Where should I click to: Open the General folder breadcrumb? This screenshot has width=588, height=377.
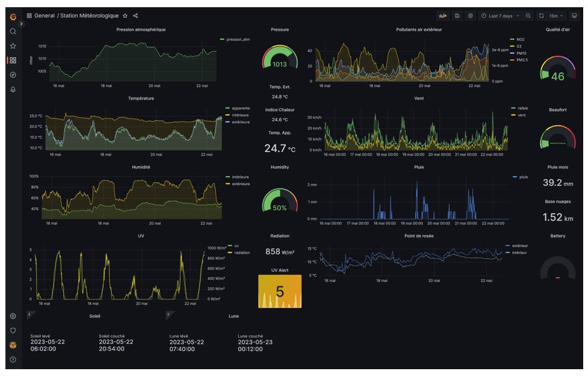point(45,16)
